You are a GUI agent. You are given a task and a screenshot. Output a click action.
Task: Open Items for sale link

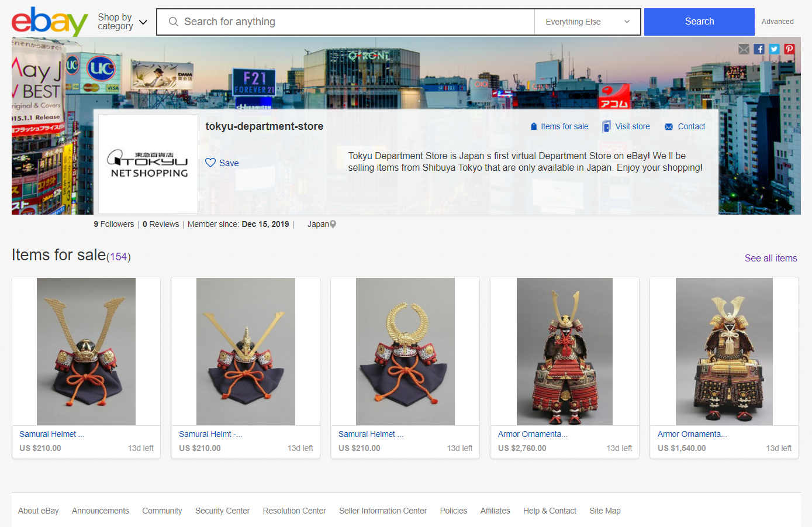click(x=559, y=126)
